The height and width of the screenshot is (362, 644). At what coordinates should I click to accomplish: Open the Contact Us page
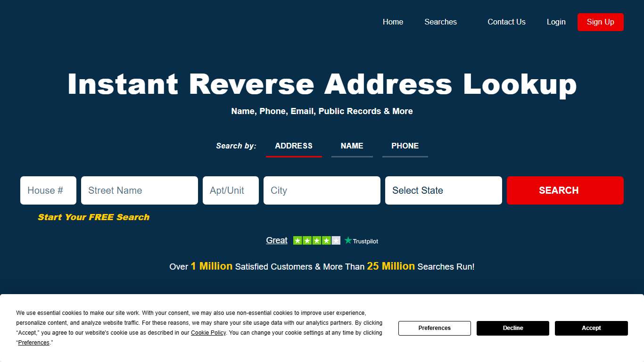(506, 22)
